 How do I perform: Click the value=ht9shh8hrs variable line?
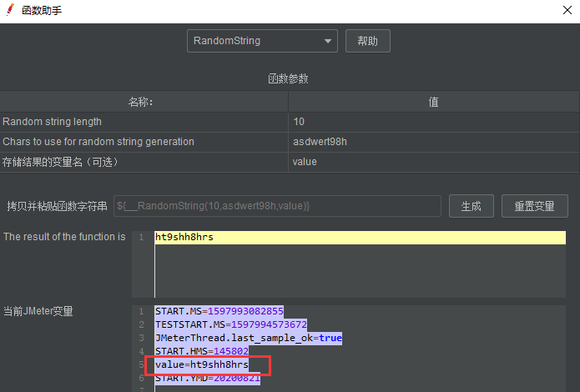[x=202, y=364]
